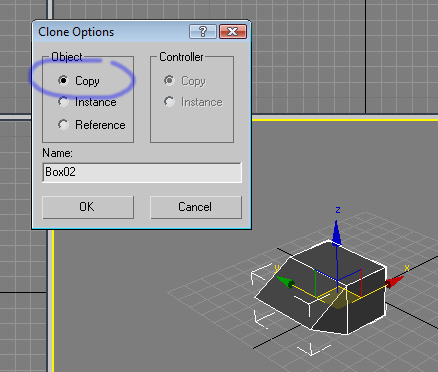Click the help question mark button

point(203,32)
